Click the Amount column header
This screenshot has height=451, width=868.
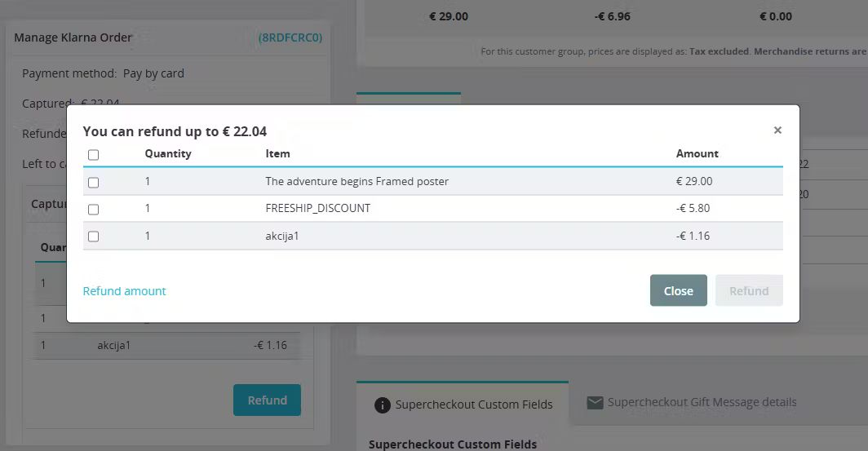coord(697,154)
